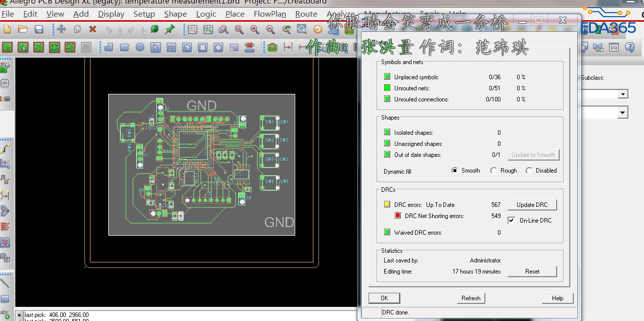The width and height of the screenshot is (644, 321).
Task: Select the Shape Add Circle tool
Action: (140, 47)
